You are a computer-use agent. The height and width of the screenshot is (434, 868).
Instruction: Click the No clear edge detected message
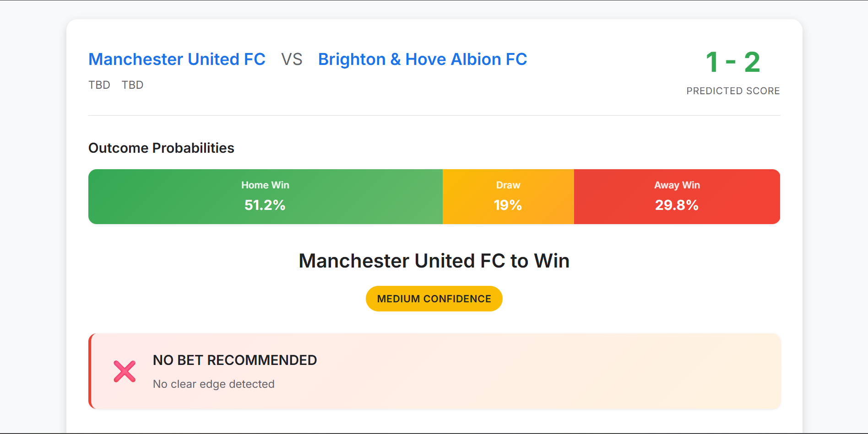[213, 384]
